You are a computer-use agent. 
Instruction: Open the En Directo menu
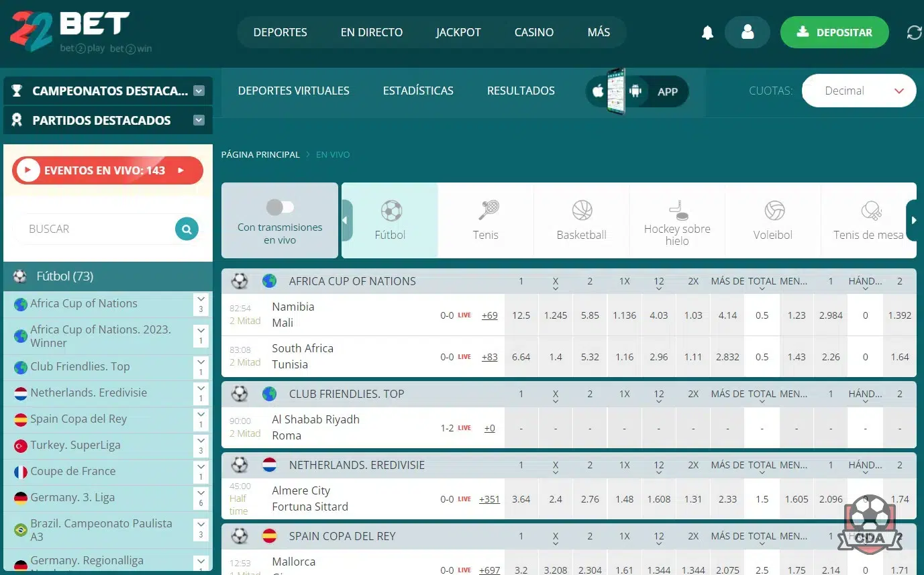(x=372, y=32)
